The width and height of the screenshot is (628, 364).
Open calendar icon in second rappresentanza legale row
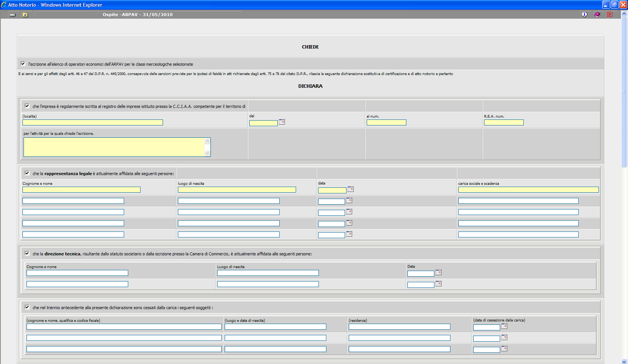[x=349, y=200]
